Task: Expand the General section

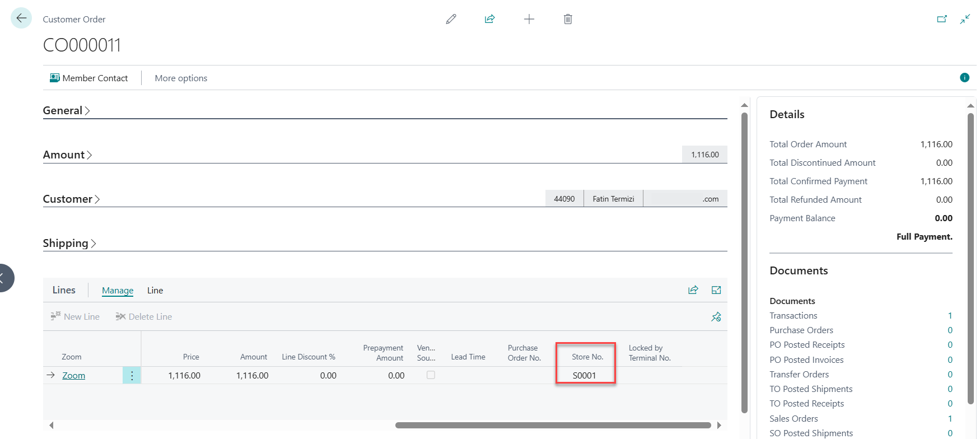Action: [66, 111]
